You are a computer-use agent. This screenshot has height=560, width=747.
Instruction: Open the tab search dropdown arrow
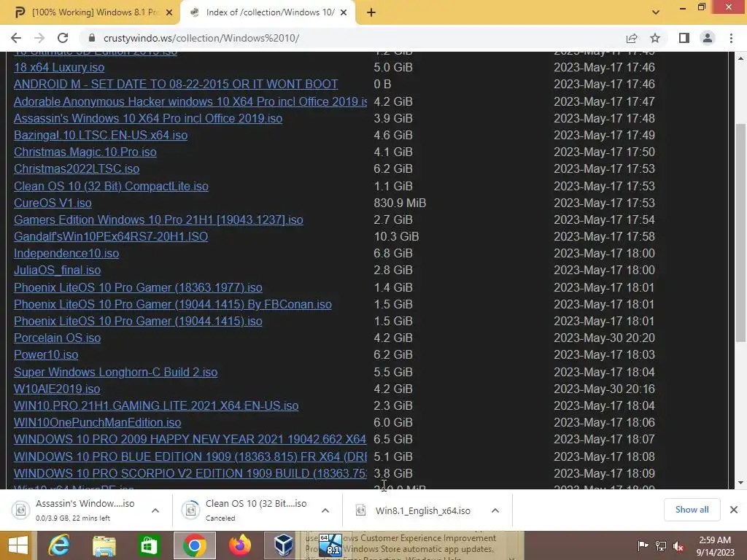click(x=656, y=12)
